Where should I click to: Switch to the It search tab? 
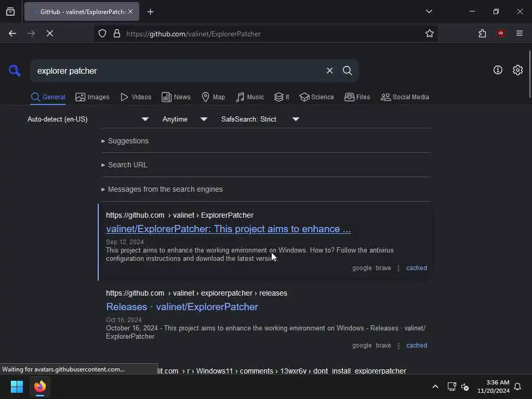[282, 97]
